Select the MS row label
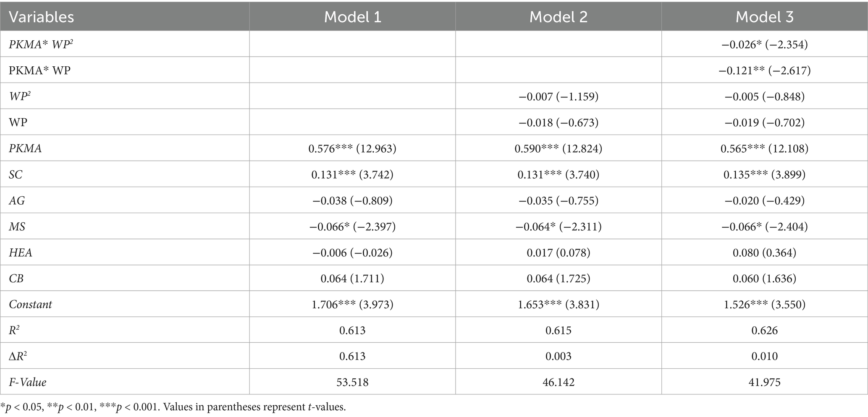Screen dimensions: 868x417 [17, 227]
